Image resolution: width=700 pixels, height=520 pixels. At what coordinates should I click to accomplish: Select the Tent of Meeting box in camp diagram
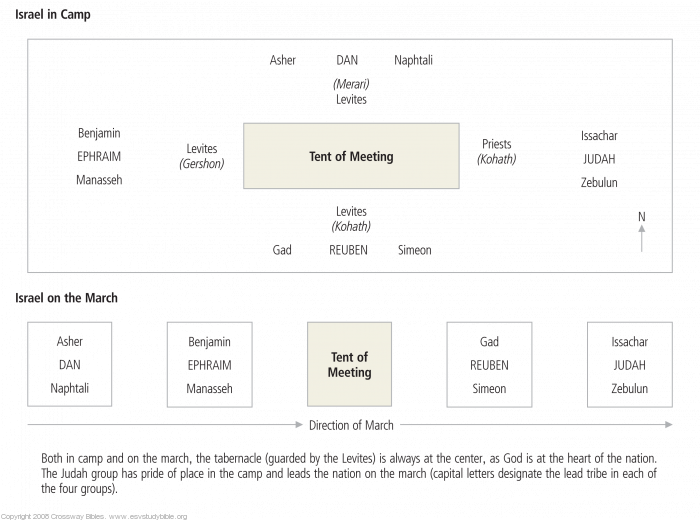point(351,156)
